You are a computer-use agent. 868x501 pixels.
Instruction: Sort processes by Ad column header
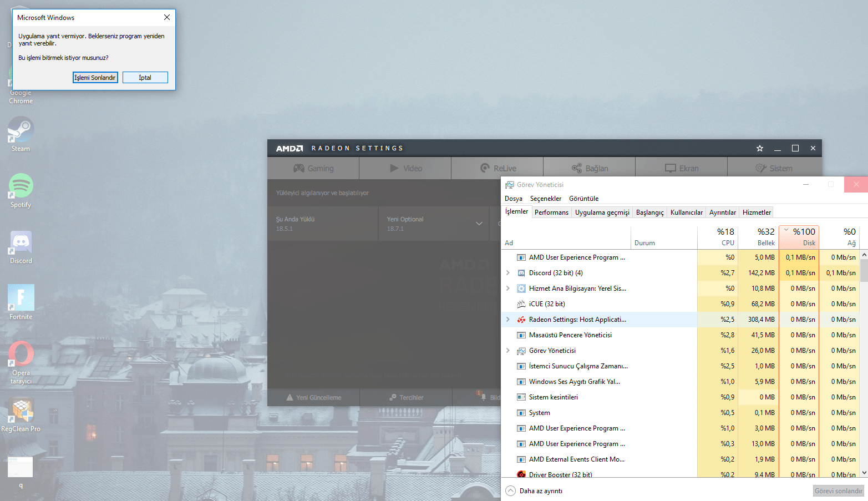click(566, 237)
